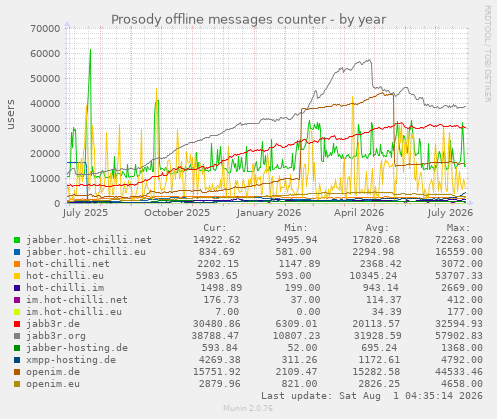Click the 'Munin 2.0.76' footer text
Screen dimensions: 497x419
click(248, 408)
